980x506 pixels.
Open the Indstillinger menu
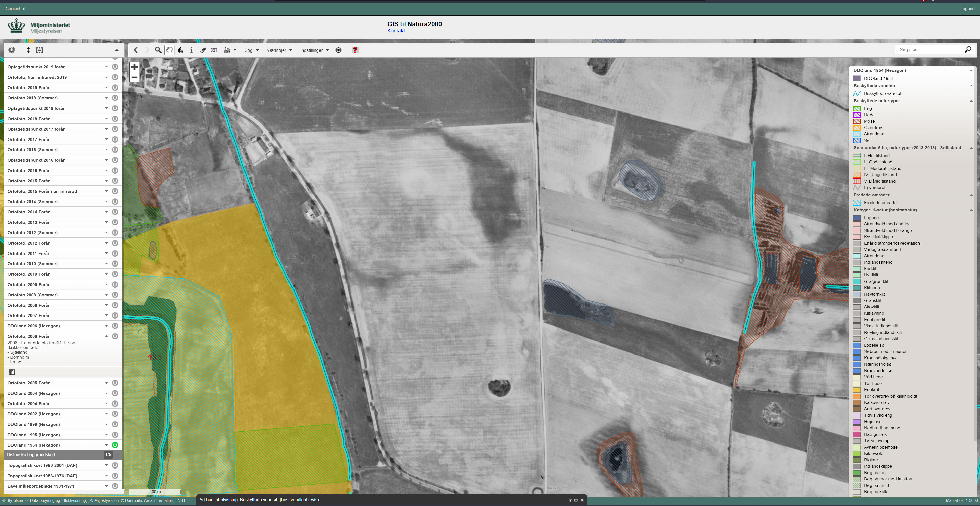(x=314, y=50)
